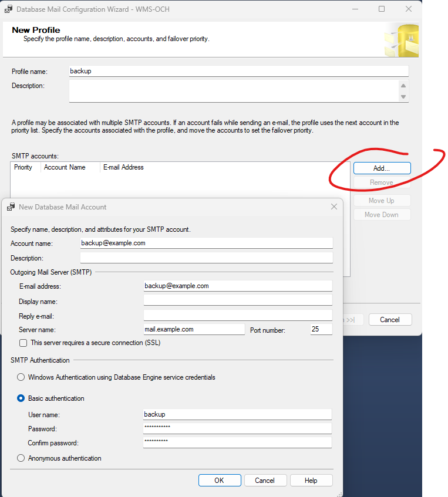The width and height of the screenshot is (448, 497).
Task: Focus the Server name input field
Action: point(194,329)
